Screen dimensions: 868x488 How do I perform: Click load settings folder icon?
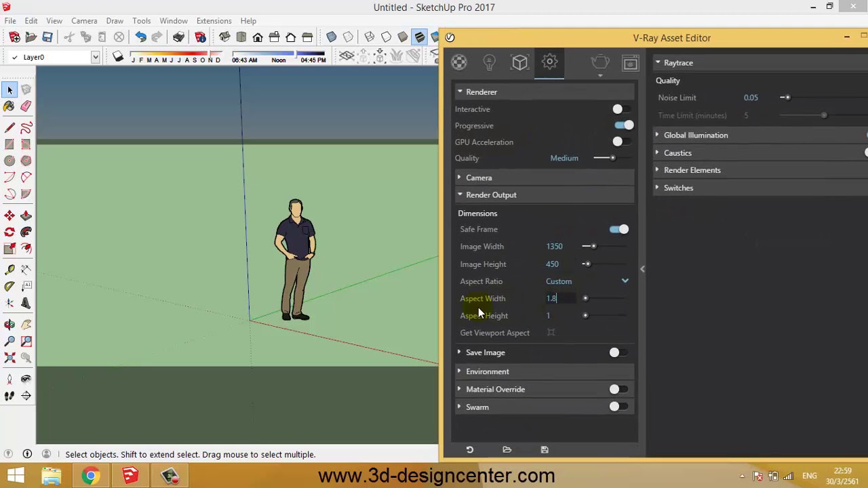coord(507,449)
